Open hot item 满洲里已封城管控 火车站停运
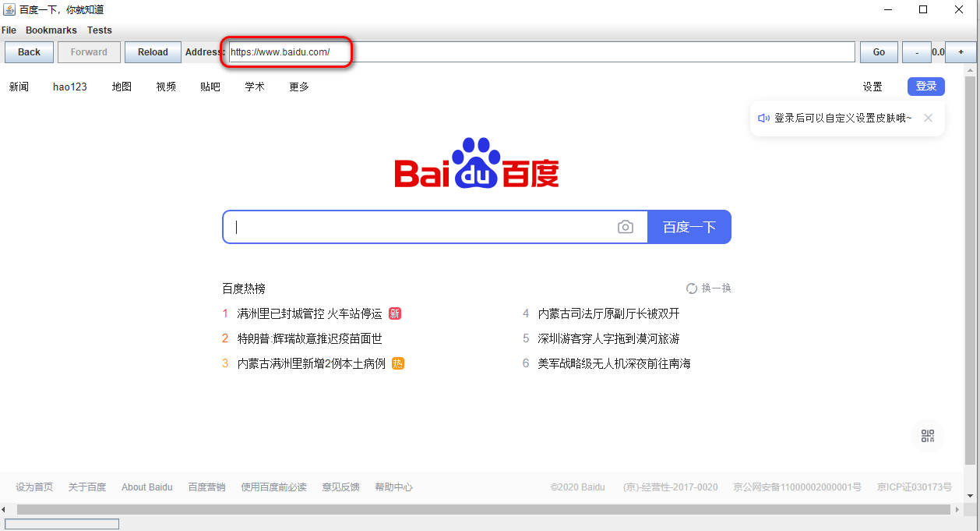The height and width of the screenshot is (531, 980). 310,313
